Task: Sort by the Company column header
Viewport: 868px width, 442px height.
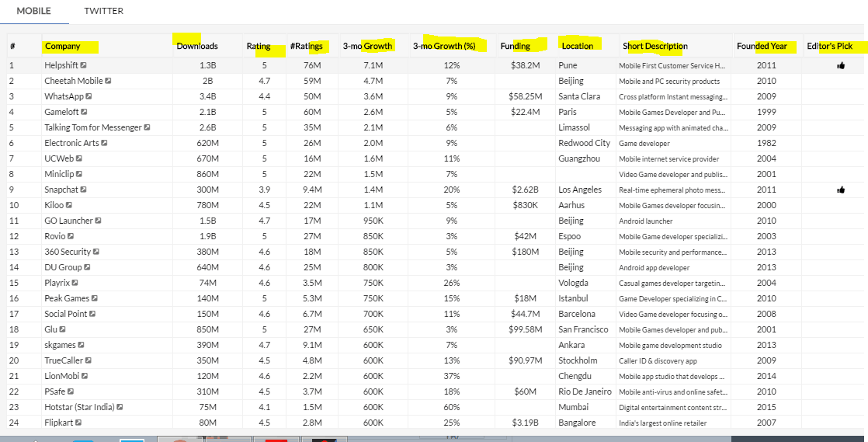Action: [63, 46]
